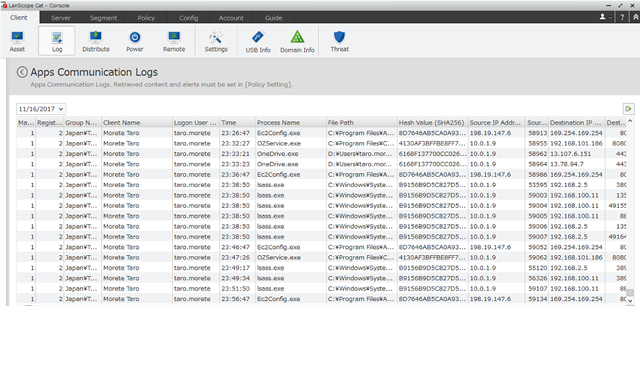Launch the Remote control tool
This screenshot has height=380, width=640.
[174, 41]
